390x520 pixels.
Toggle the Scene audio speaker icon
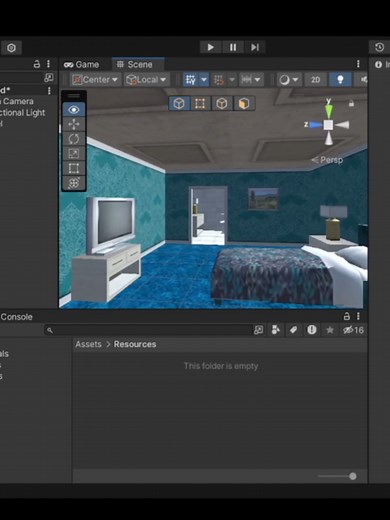pos(364,80)
